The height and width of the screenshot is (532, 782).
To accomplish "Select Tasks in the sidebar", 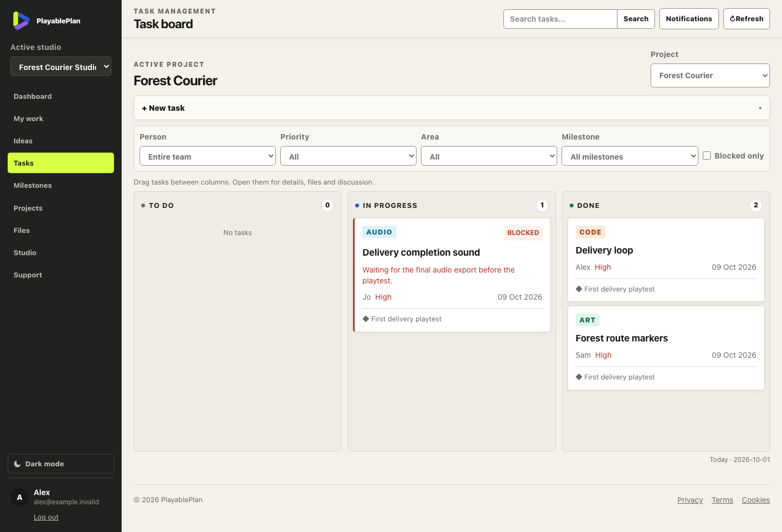I will coord(61,163).
